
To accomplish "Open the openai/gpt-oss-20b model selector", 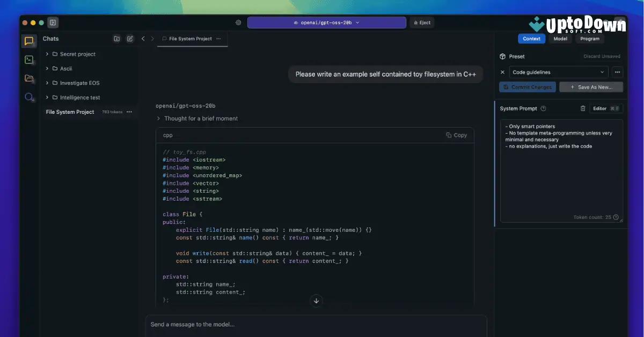I will (326, 23).
